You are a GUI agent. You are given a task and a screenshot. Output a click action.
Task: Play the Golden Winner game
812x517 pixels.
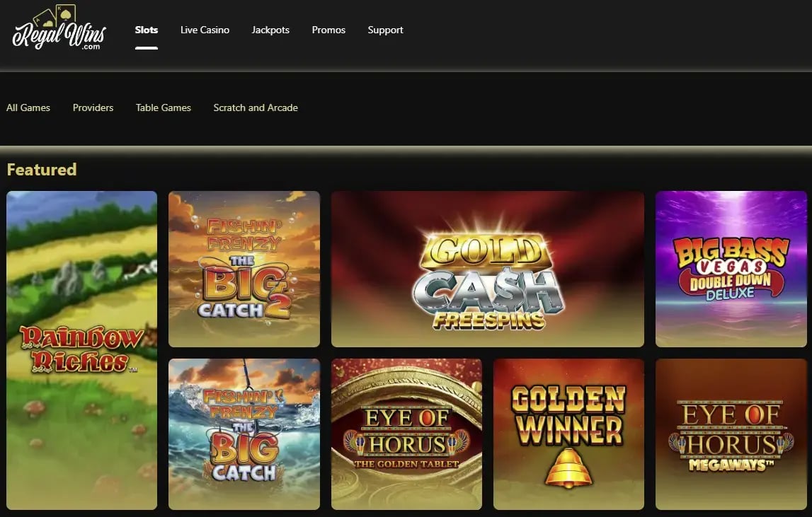[568, 434]
